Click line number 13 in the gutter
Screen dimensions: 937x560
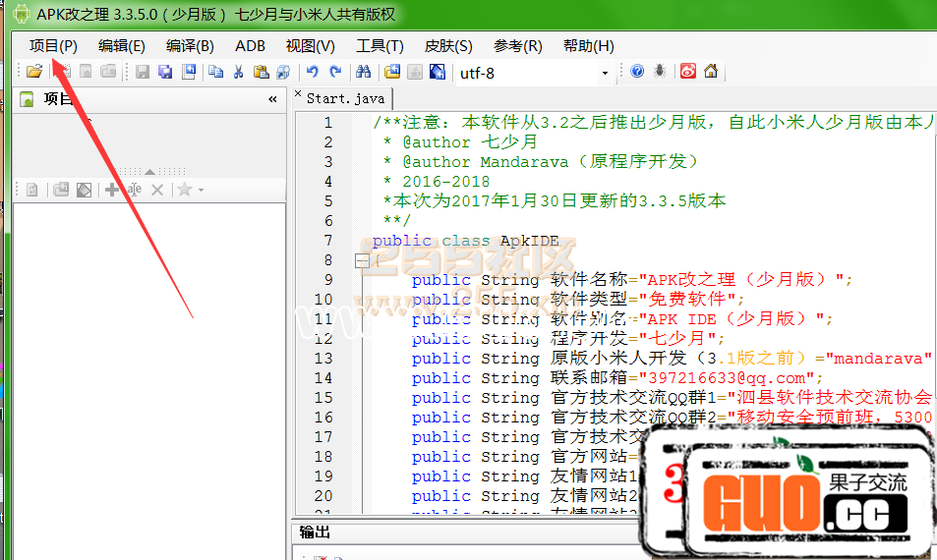click(323, 359)
